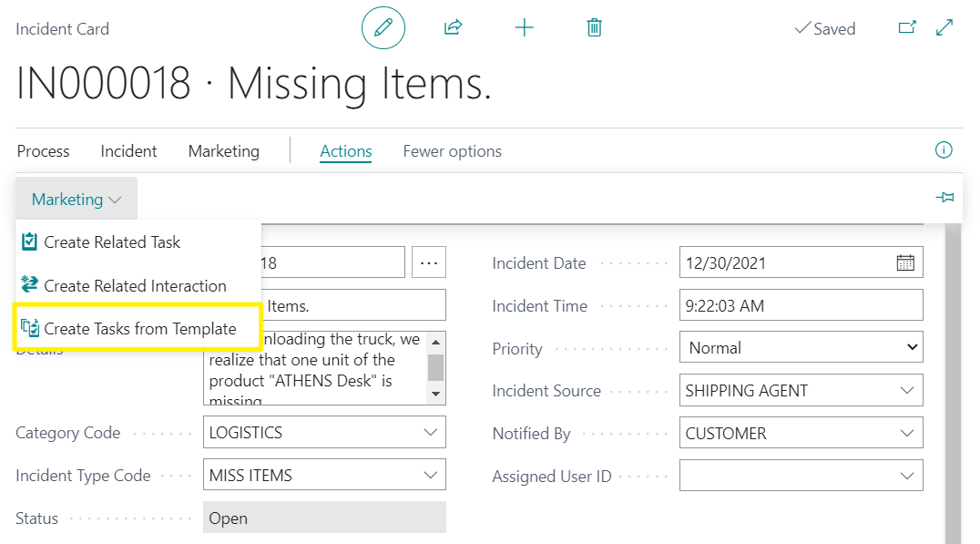Select Create Tasks from Template
980x544 pixels.
136,327
